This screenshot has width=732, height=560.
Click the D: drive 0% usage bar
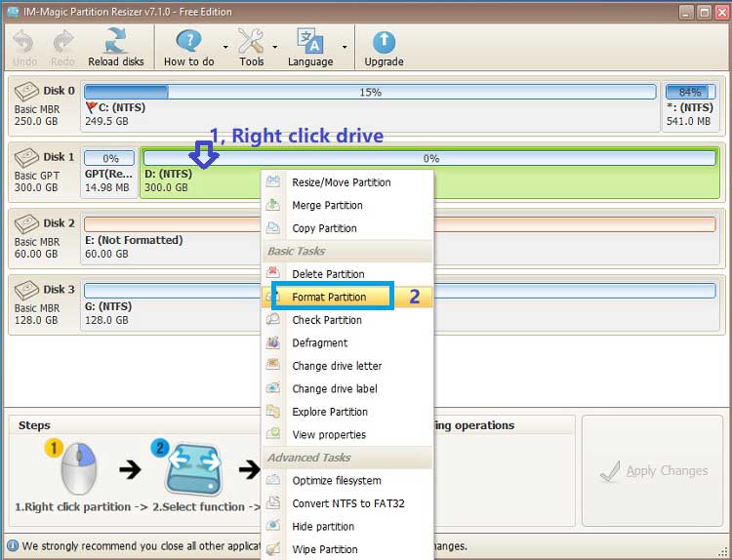click(429, 158)
